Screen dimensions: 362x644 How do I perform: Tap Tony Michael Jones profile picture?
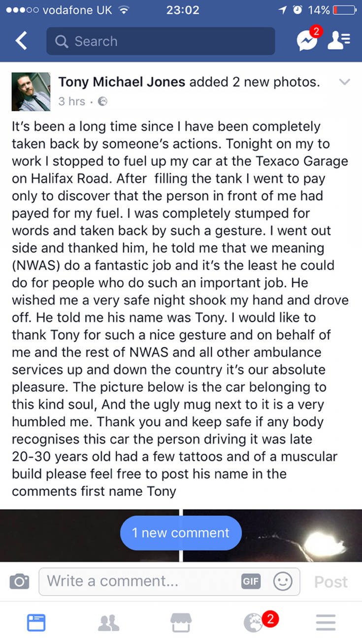pyautogui.click(x=31, y=92)
